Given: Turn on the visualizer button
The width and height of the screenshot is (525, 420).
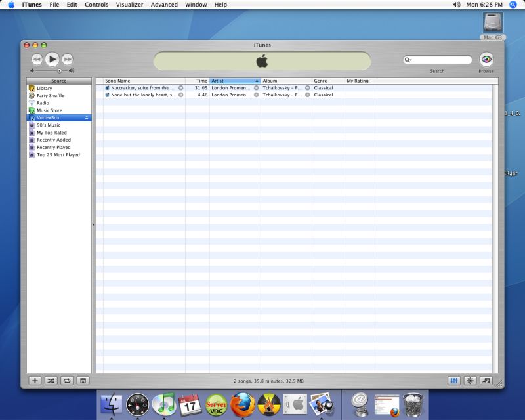Looking at the screenshot, I should pyautogui.click(x=470, y=381).
